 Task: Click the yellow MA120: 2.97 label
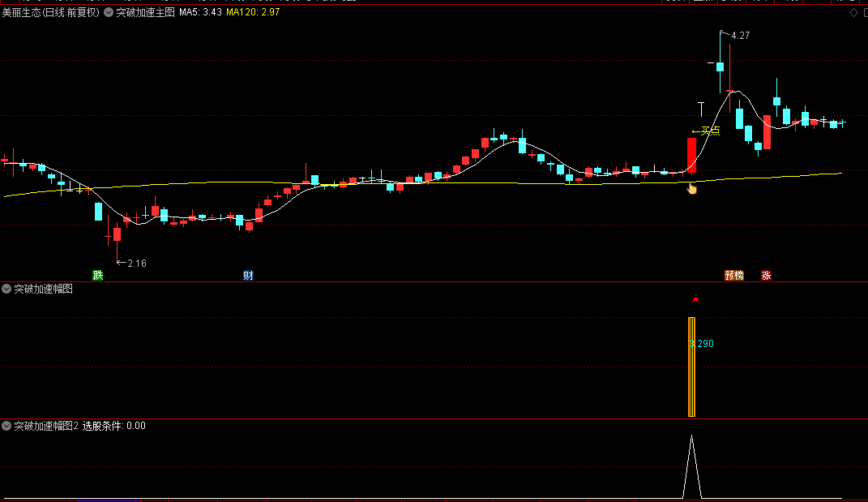point(253,12)
